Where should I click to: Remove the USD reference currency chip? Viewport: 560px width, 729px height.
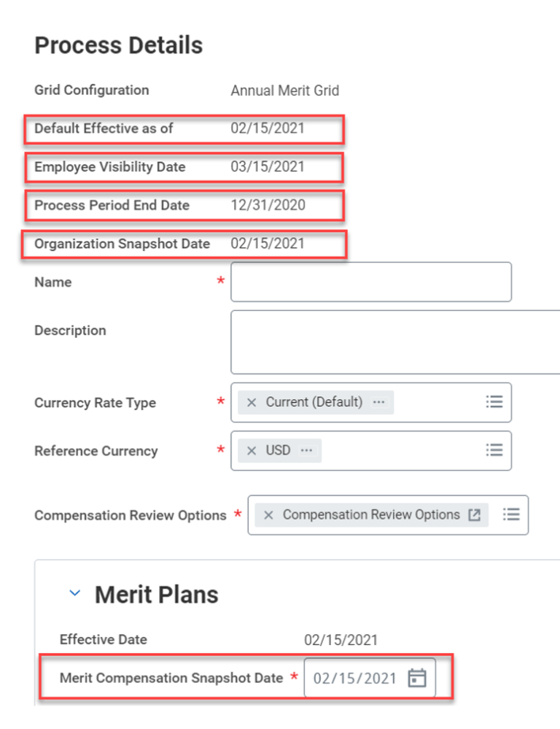tap(252, 451)
